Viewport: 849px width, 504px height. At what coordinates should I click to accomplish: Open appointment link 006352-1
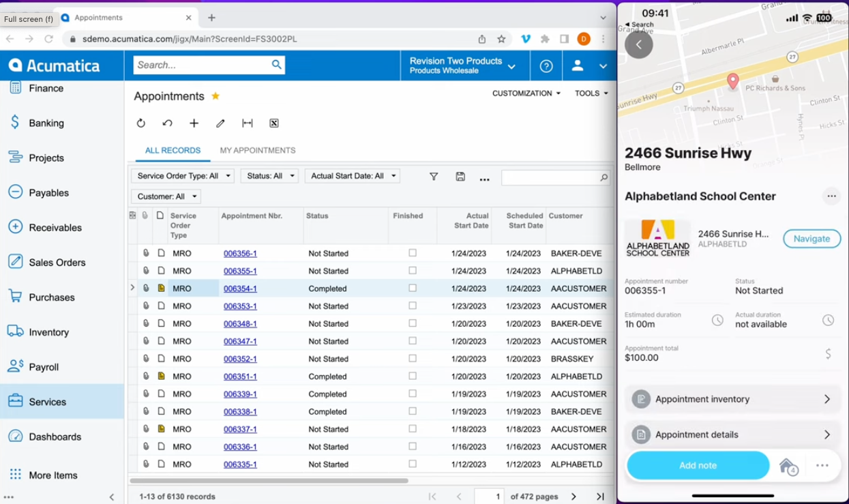[240, 359]
